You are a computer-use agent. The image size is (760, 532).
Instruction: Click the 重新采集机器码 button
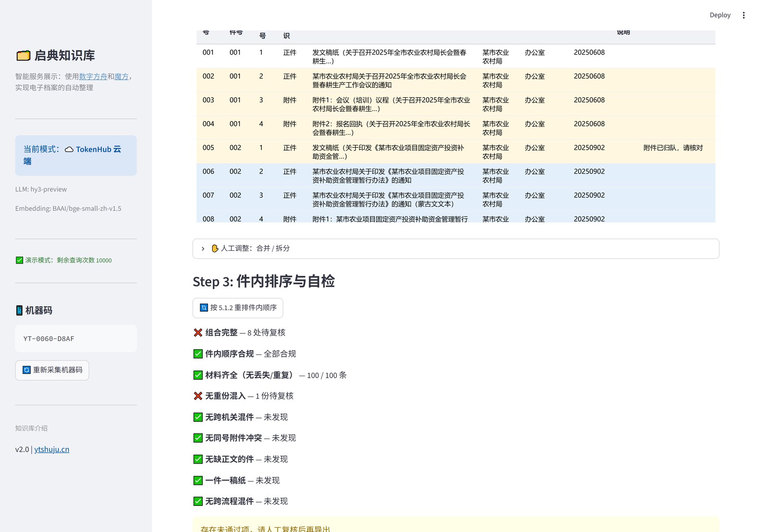pos(52,370)
